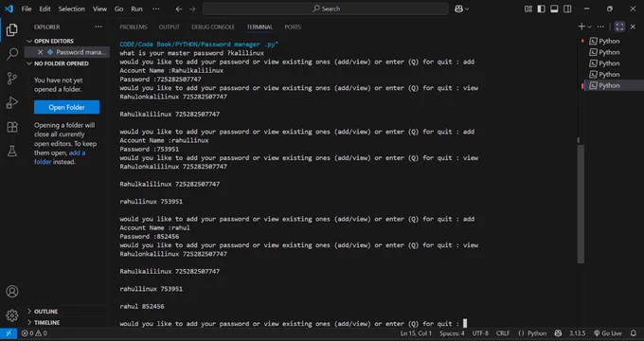Image resolution: width=644 pixels, height=341 pixels.
Task: Close the Password manager editor entry
Action: (40, 52)
